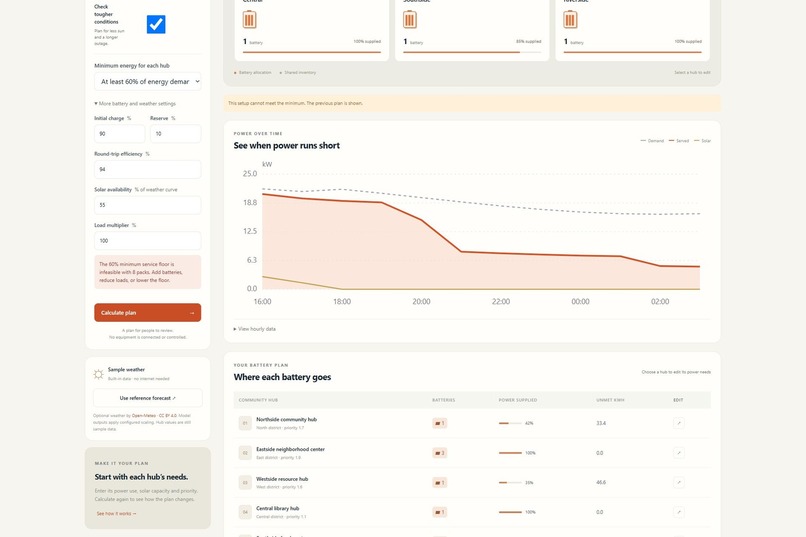Click the Westside hub 35% power bar
The width and height of the screenshot is (806, 537).
[x=510, y=483]
